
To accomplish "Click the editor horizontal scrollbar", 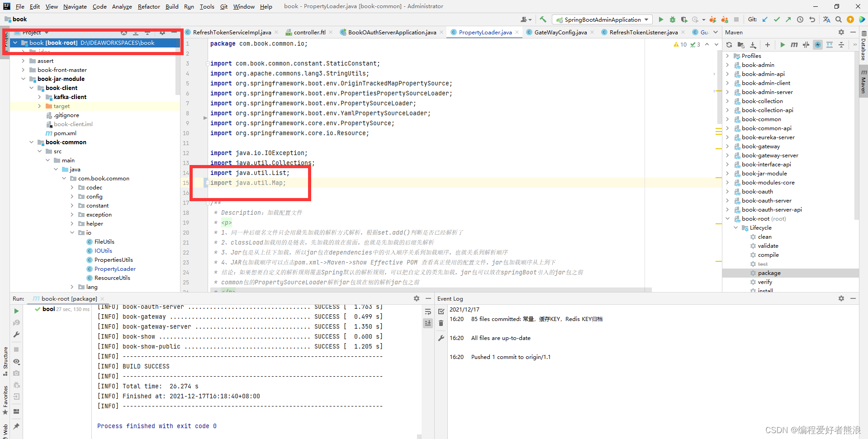I will click(x=430, y=290).
